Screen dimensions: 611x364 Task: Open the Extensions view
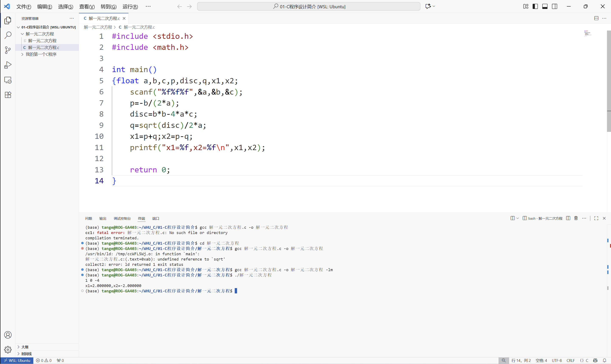(x=8, y=95)
